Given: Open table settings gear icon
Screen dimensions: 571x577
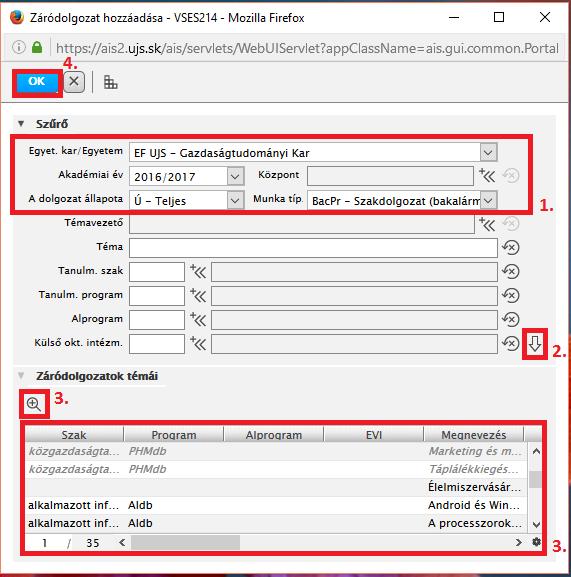Looking at the screenshot, I should click(x=536, y=542).
